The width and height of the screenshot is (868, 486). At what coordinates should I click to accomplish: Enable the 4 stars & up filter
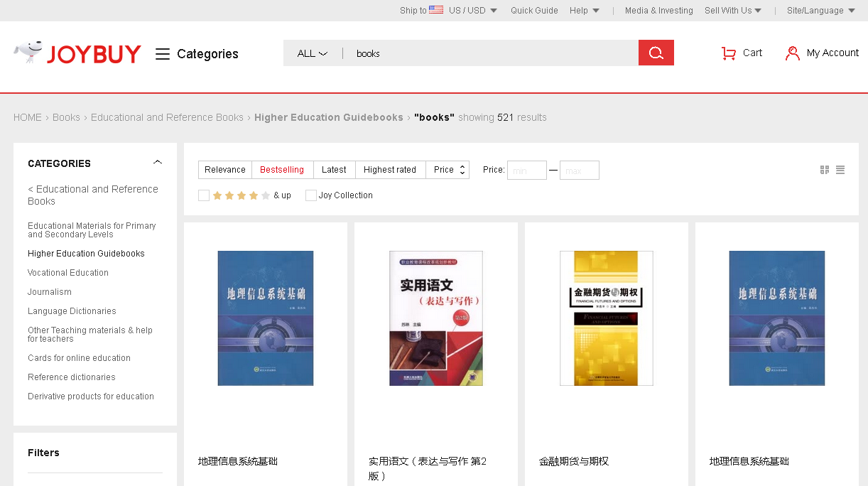(x=204, y=195)
